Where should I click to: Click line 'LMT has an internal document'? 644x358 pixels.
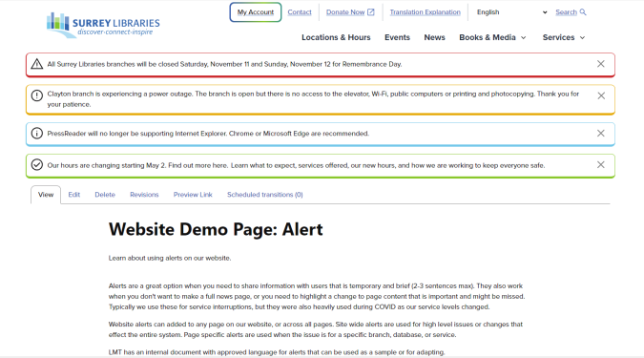pyautogui.click(x=277, y=352)
